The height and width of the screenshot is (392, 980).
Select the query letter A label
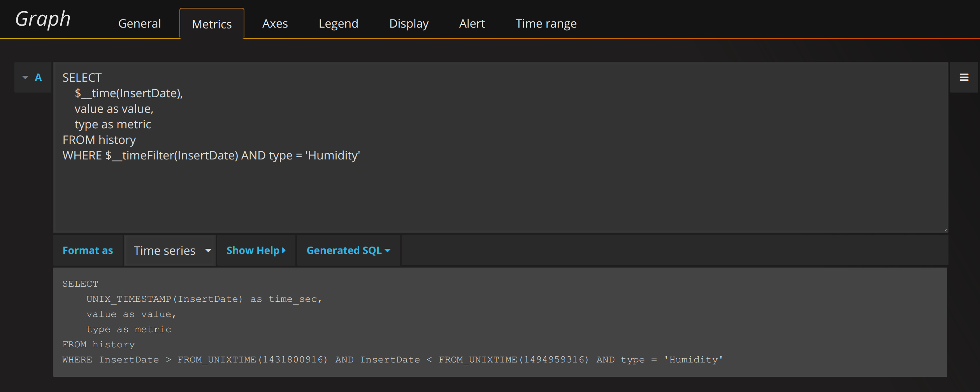pyautogui.click(x=38, y=77)
